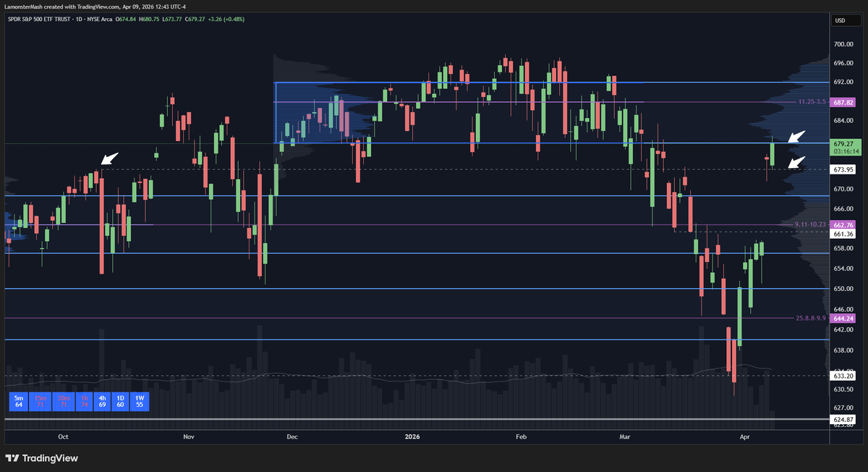
Task: Click the 696.00 price axis tick
Action: click(x=843, y=63)
